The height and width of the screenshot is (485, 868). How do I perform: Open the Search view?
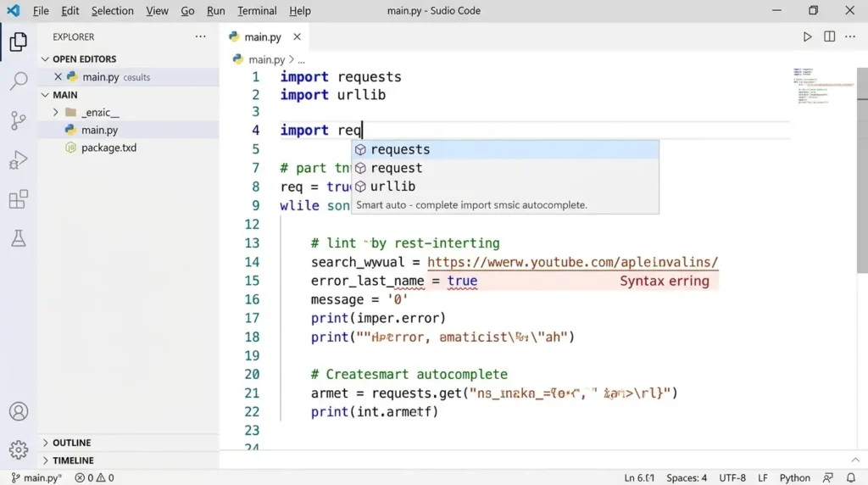pyautogui.click(x=19, y=81)
